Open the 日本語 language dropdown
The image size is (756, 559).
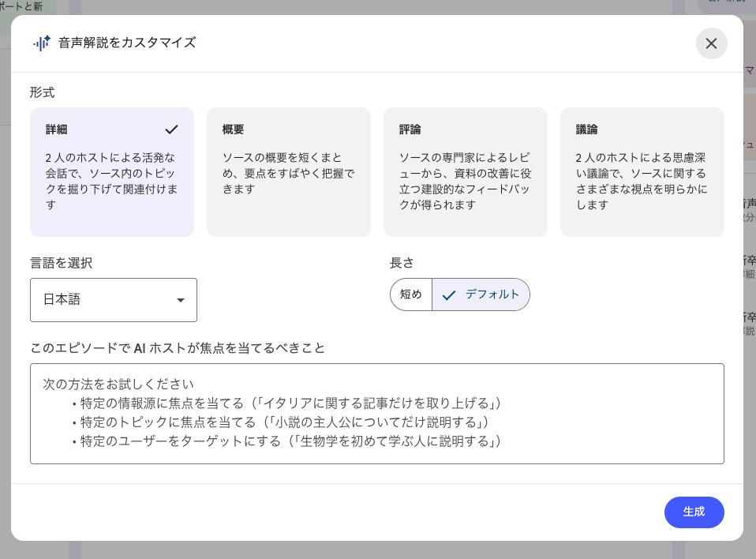[114, 300]
